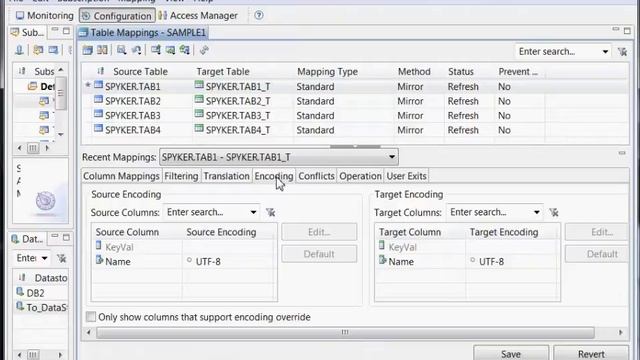
Task: Switch to the Configuration perspective
Action: [x=117, y=16]
